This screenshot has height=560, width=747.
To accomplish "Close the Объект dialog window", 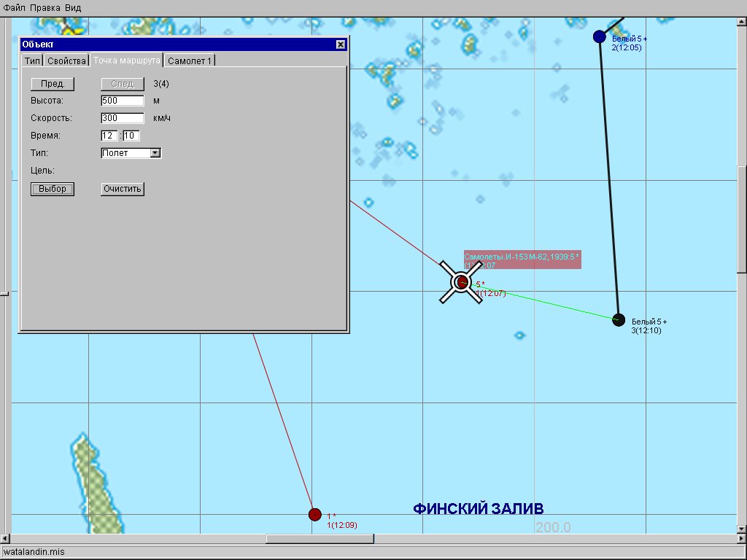I will [x=341, y=44].
